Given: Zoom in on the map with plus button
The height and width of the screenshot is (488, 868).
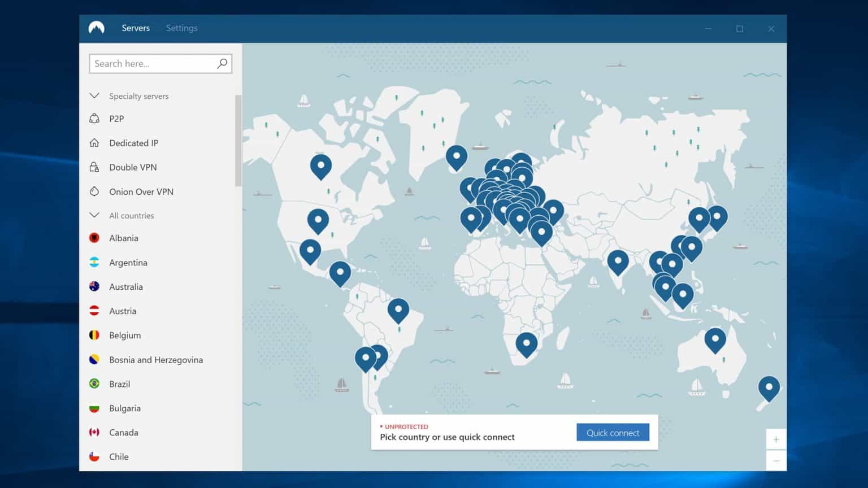Looking at the screenshot, I should [x=776, y=439].
